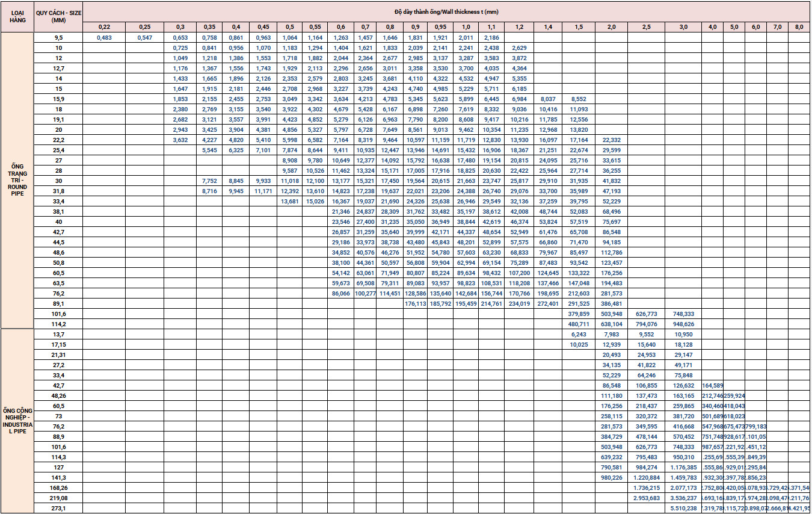Click size row label 89,1
This screenshot has height=514, width=812.
click(58, 303)
